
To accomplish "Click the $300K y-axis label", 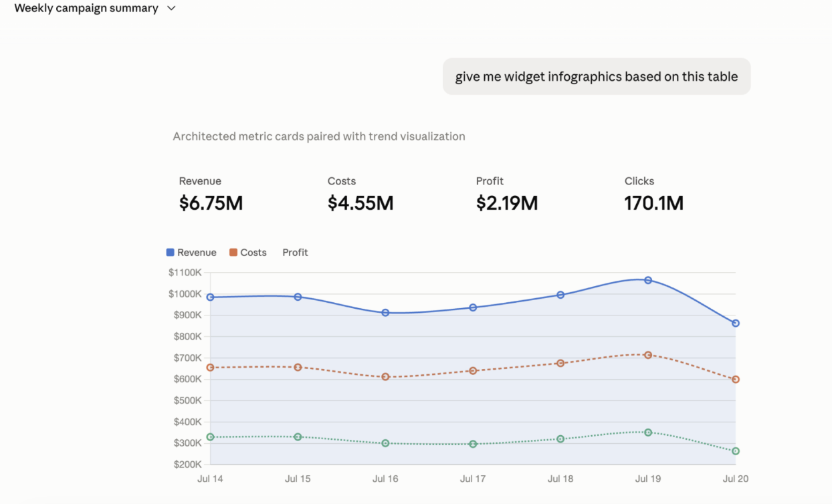I will [187, 443].
